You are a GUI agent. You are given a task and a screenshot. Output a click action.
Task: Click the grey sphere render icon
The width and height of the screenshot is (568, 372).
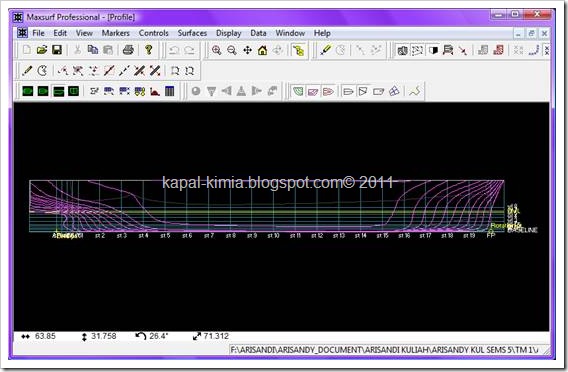pyautogui.click(x=196, y=91)
